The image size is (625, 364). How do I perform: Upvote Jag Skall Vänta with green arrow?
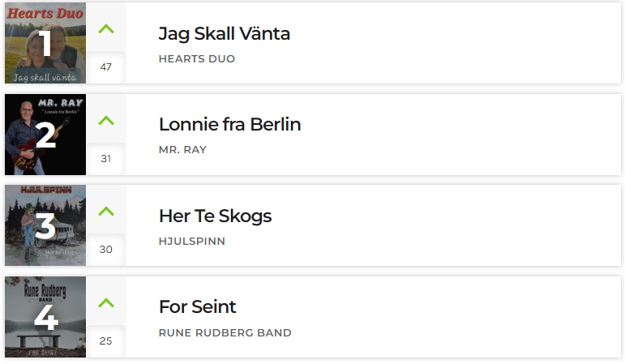click(x=106, y=29)
